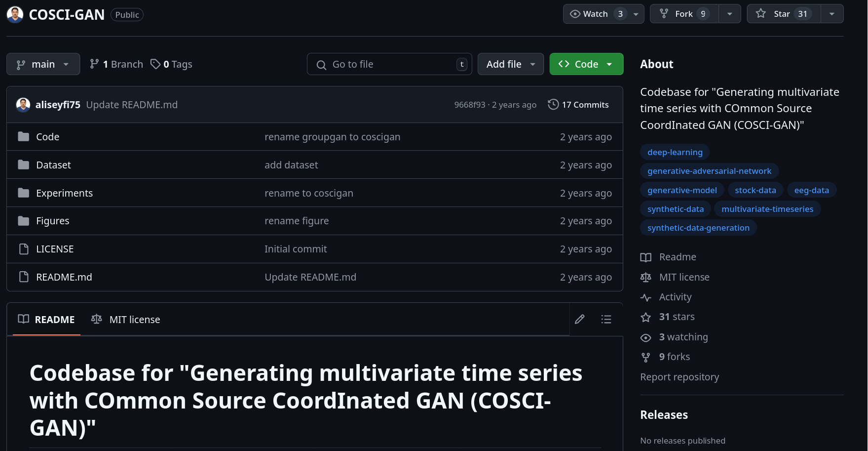Viewport: 868px width, 451px height.
Task: Open the Add file dropdown
Action: (x=510, y=64)
